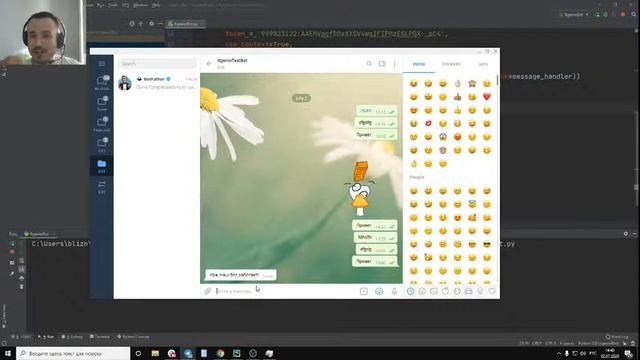This screenshot has width=640, height=360.
Task: Click the /start sent message bubble
Action: [376, 111]
